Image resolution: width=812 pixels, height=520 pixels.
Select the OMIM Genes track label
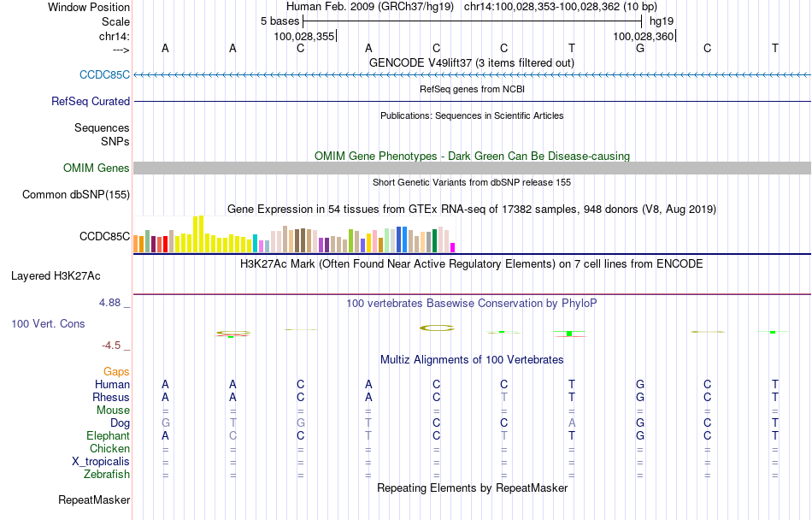coord(97,168)
